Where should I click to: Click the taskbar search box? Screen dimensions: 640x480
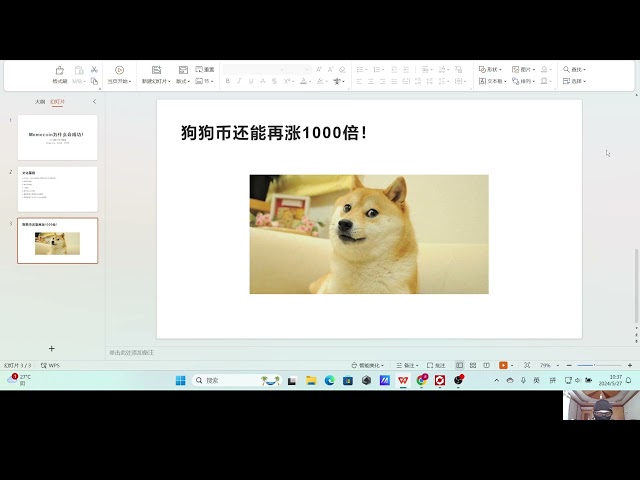[237, 380]
